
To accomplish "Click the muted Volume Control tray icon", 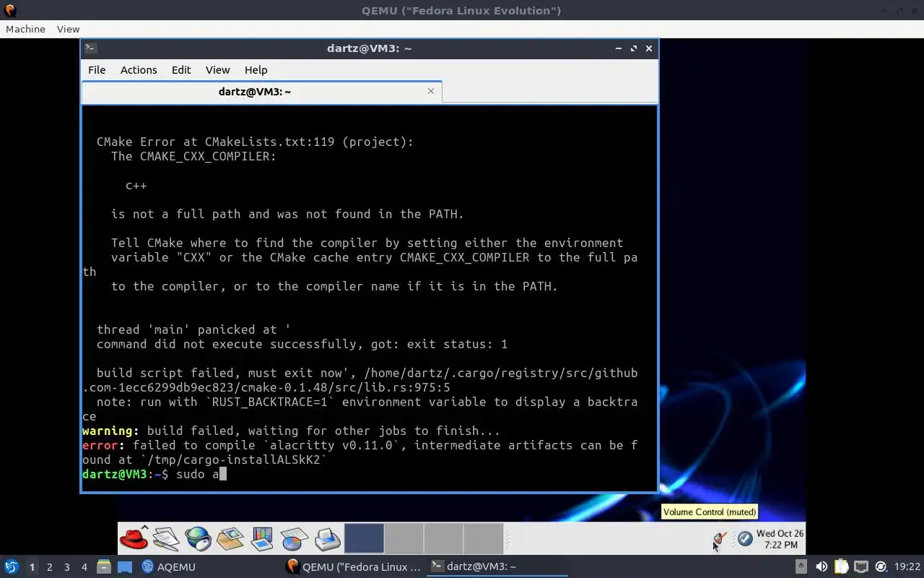I will [x=720, y=539].
